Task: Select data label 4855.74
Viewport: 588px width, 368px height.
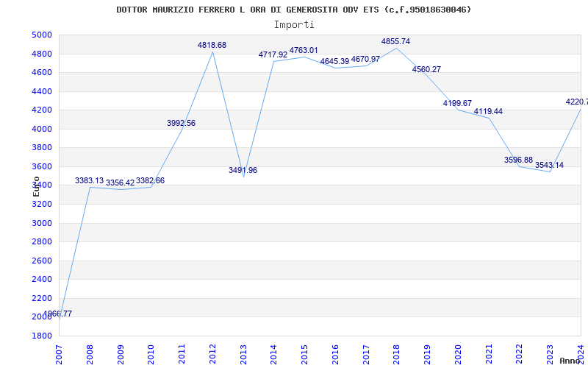Action: point(395,42)
